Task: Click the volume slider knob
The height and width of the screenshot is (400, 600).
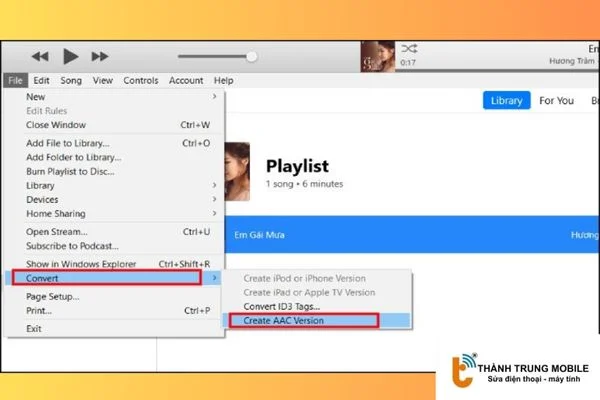Action: click(x=251, y=57)
